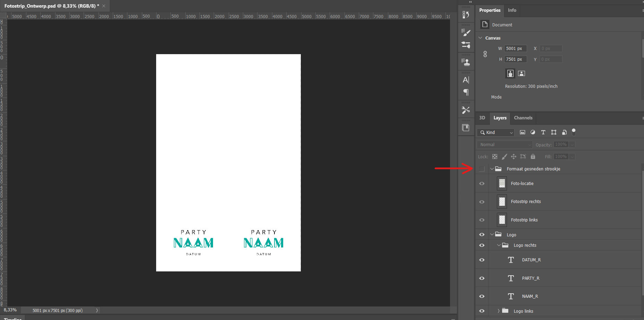Toggle the layer filtering on/off switch

click(574, 132)
